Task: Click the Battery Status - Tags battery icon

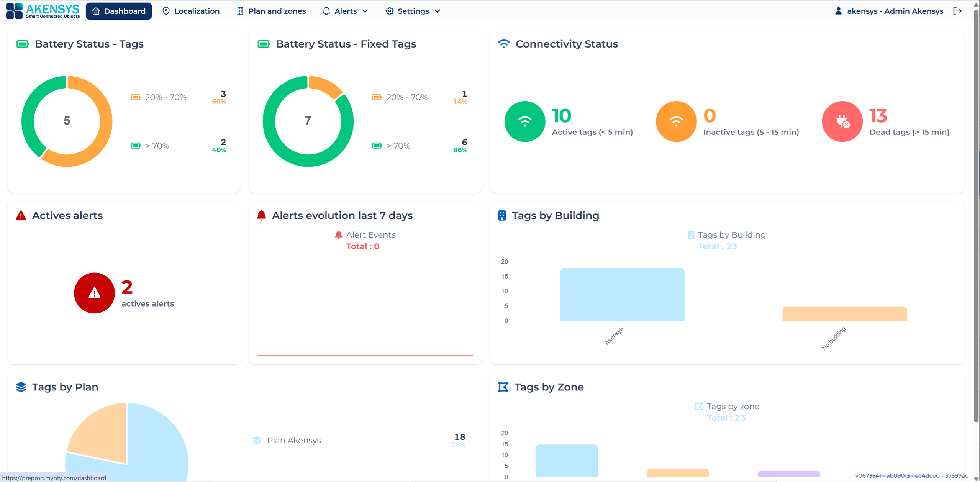Action: [23, 44]
